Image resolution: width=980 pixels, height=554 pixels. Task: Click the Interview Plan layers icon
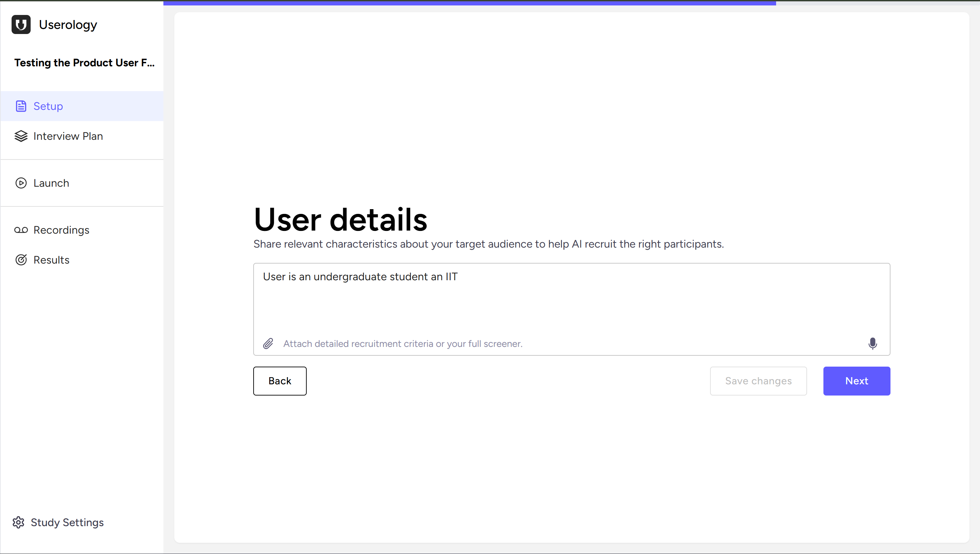coord(21,136)
